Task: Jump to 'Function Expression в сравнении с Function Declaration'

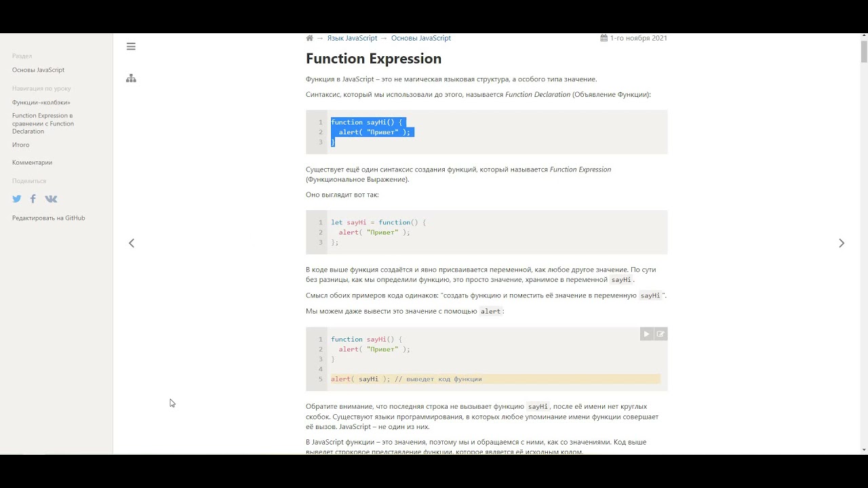Action: [x=43, y=123]
